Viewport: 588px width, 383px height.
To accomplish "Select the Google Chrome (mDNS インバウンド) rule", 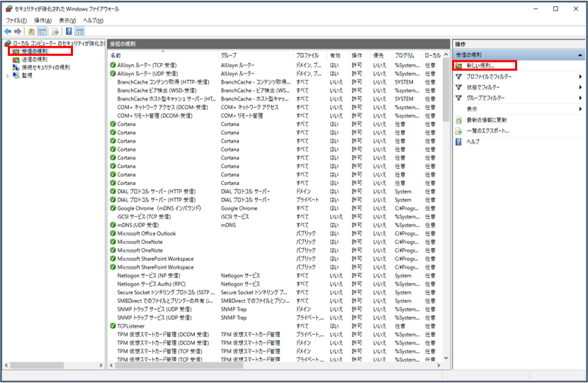I will pos(159,209).
